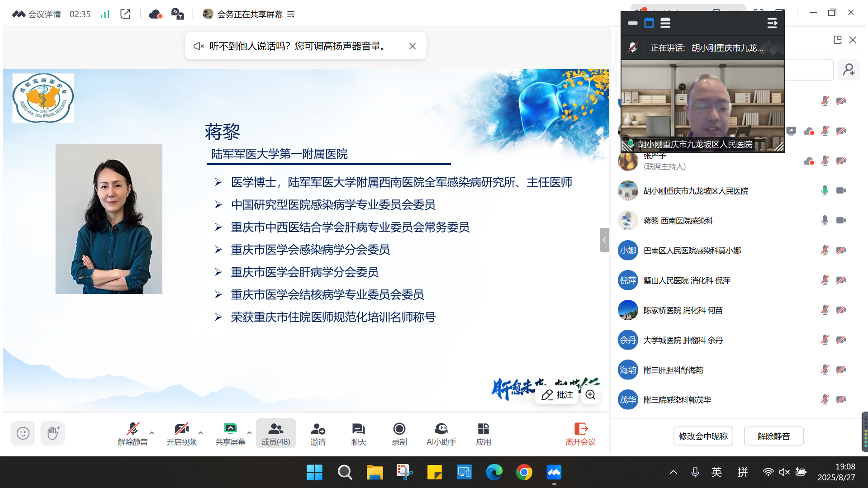This screenshot has height=488, width=868.
Task: Unmute yourself with the 解除静音 toolbar control
Action: point(133,433)
